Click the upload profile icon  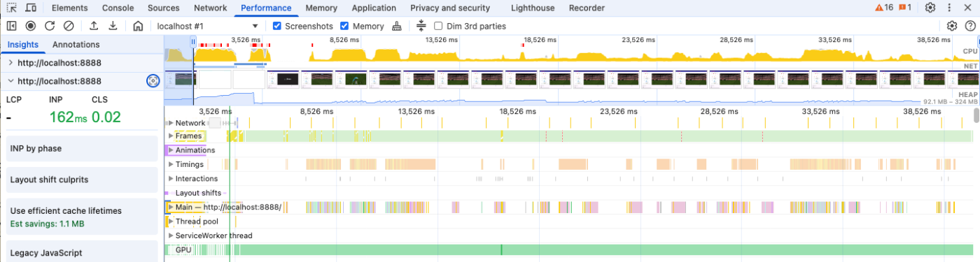point(94,26)
